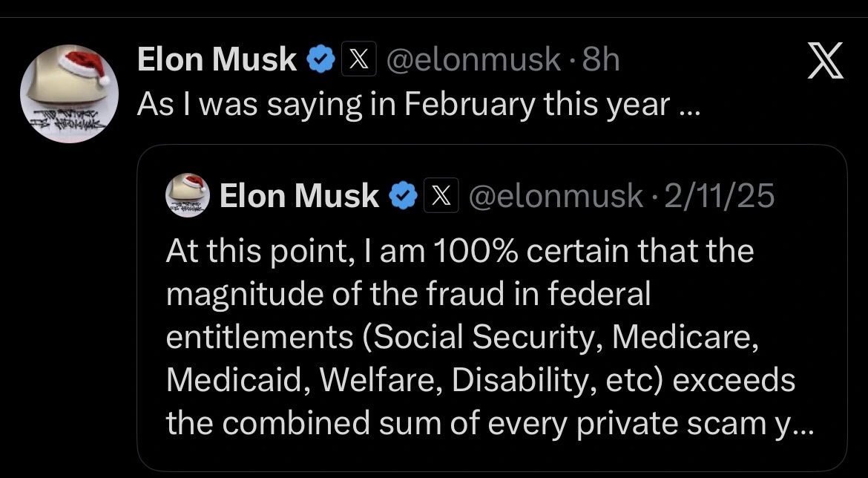Viewport: 868px width, 478px height.
Task: Select the quoted post's 'Elon Musk' name
Action: [x=299, y=196]
